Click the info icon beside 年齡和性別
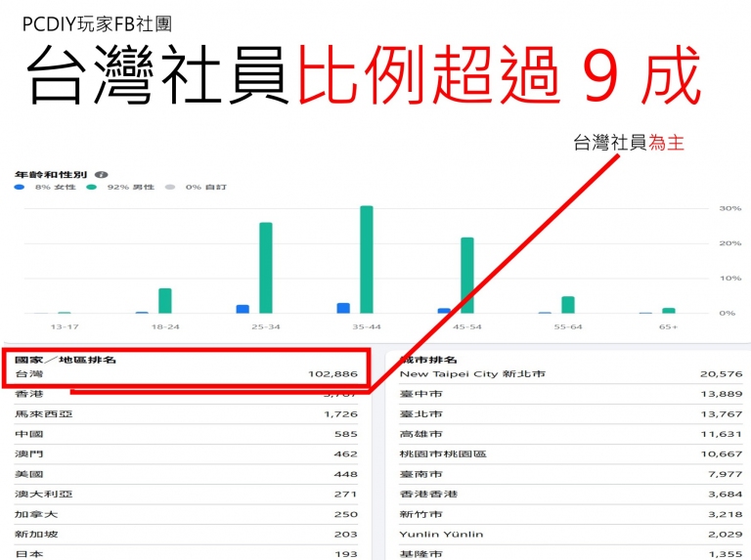This screenshot has width=751, height=560. [103, 175]
